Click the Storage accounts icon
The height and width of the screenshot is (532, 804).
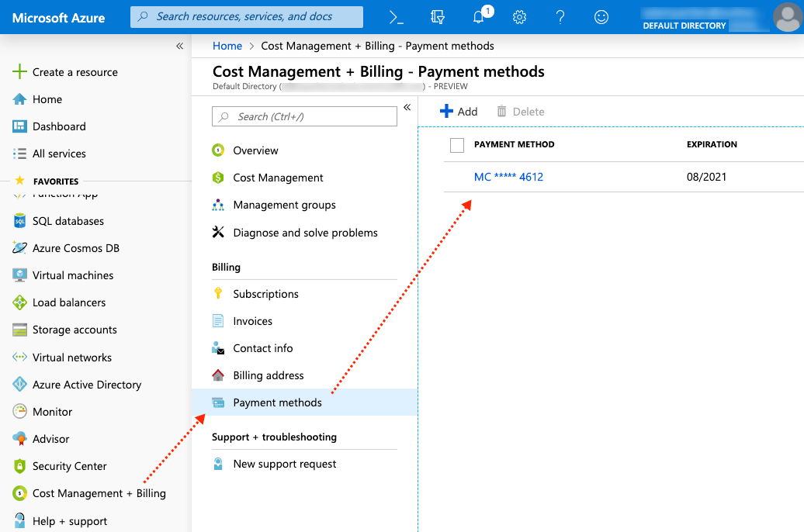point(19,330)
